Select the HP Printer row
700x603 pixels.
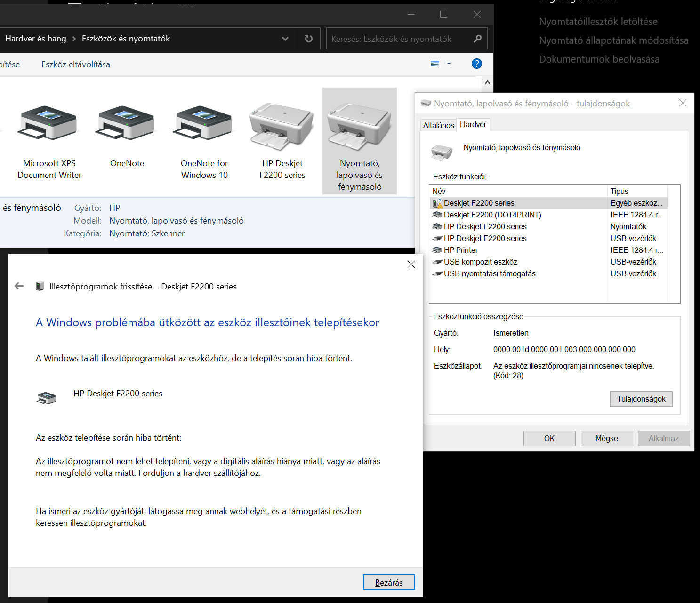tap(549, 250)
